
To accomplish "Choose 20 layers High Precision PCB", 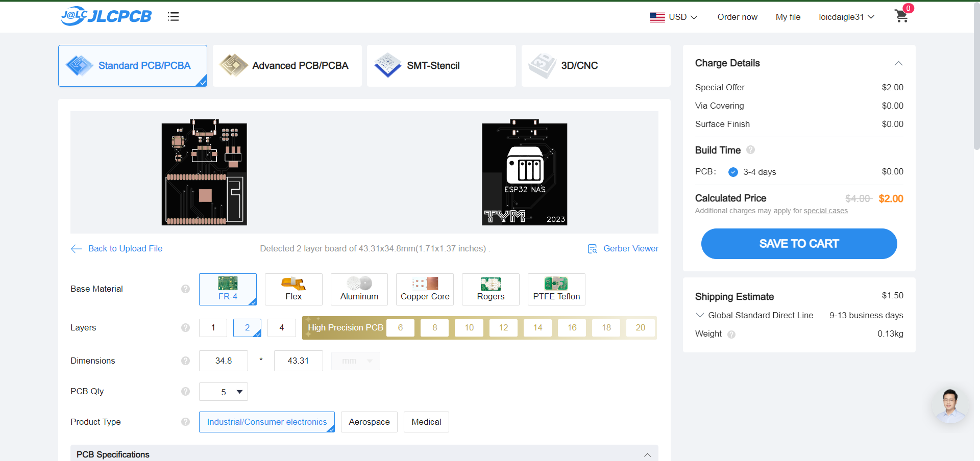I will point(641,327).
